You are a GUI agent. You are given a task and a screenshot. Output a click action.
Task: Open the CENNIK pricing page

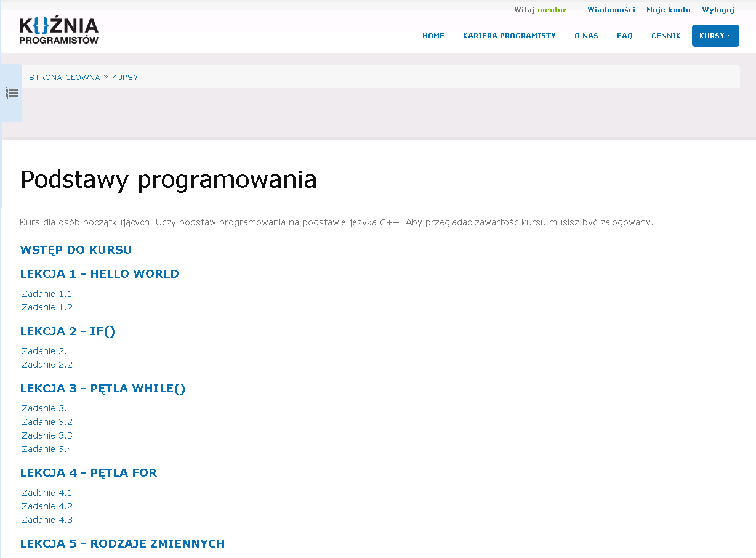tap(666, 36)
